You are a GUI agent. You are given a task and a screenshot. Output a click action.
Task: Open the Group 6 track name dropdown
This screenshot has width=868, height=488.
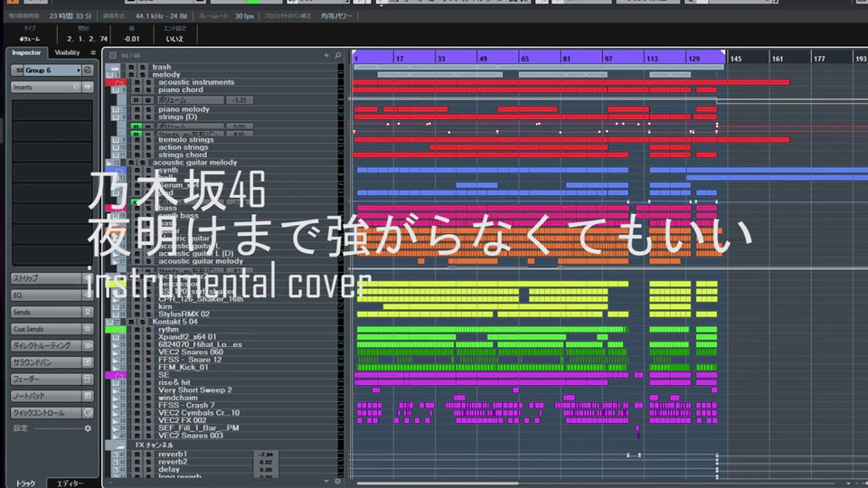click(52, 70)
